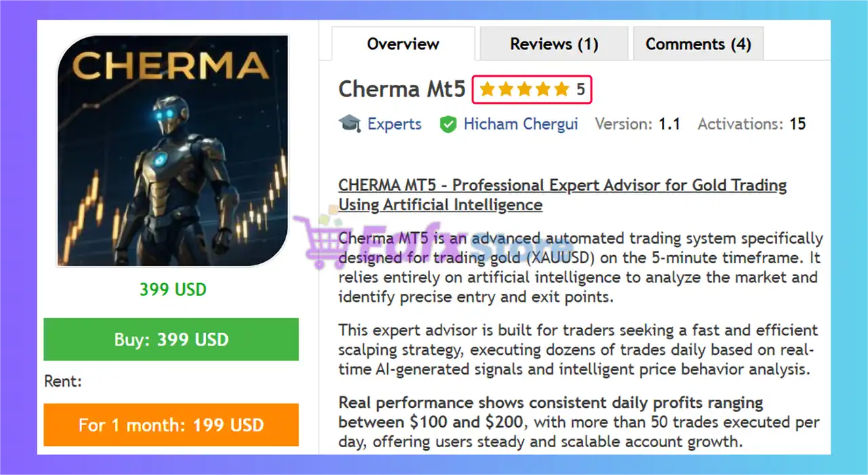The image size is (868, 475).
Task: Click the graduation cap icon beside Experts
Action: pyautogui.click(x=349, y=124)
